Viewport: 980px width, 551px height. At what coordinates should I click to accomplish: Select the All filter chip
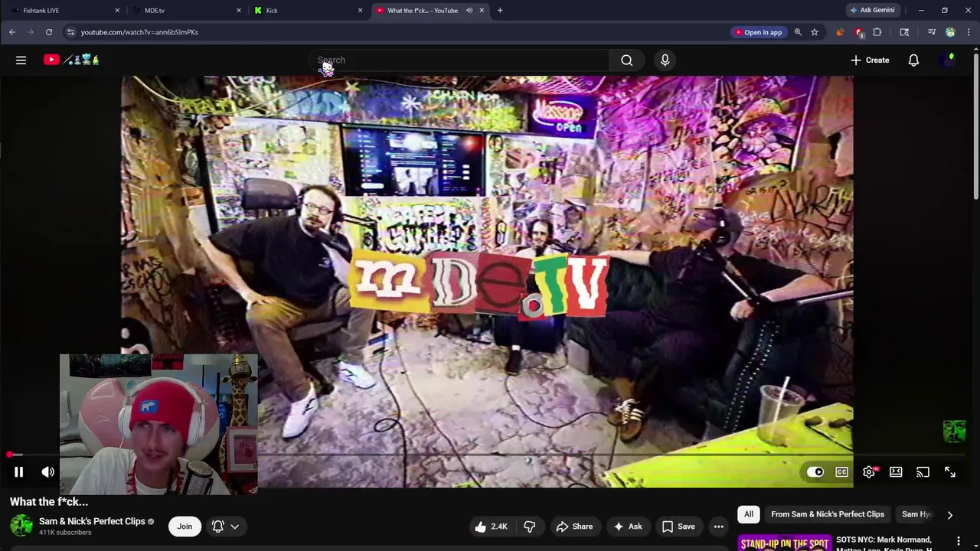pos(749,514)
